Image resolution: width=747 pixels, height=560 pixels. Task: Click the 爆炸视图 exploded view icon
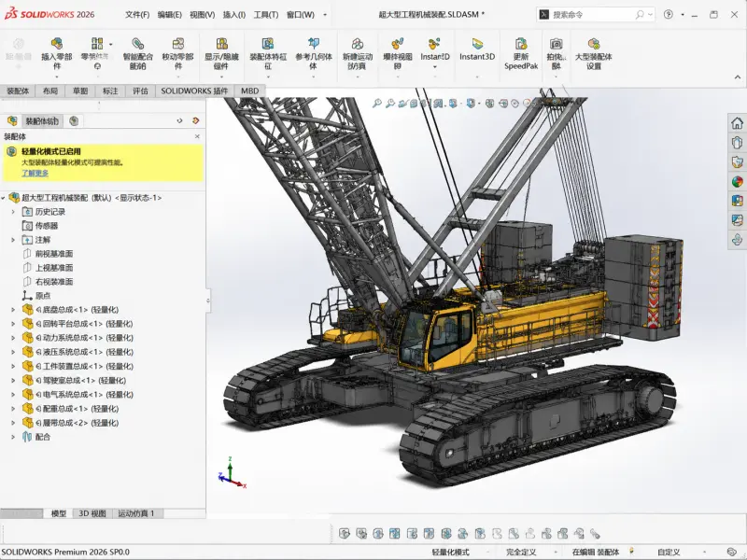[398, 44]
